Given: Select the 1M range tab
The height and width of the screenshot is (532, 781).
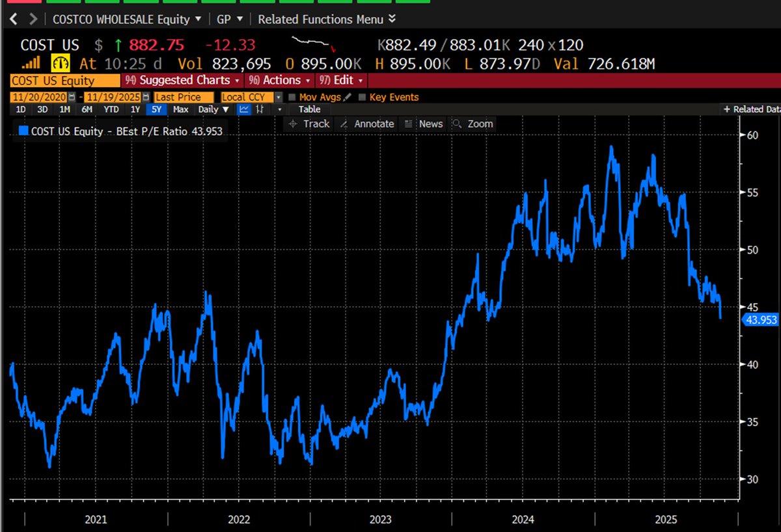Looking at the screenshot, I should pos(64,109).
